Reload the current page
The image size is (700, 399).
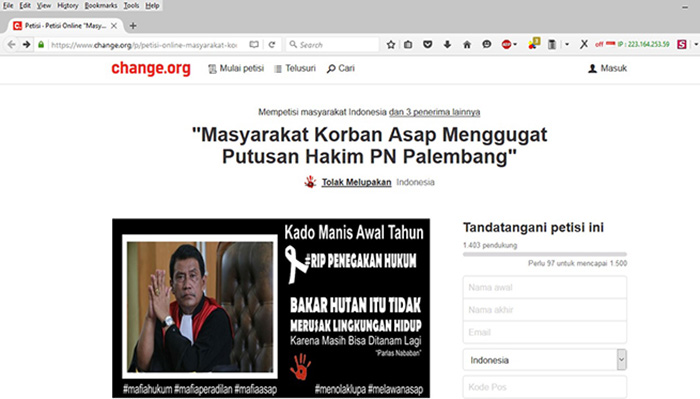[x=271, y=45]
